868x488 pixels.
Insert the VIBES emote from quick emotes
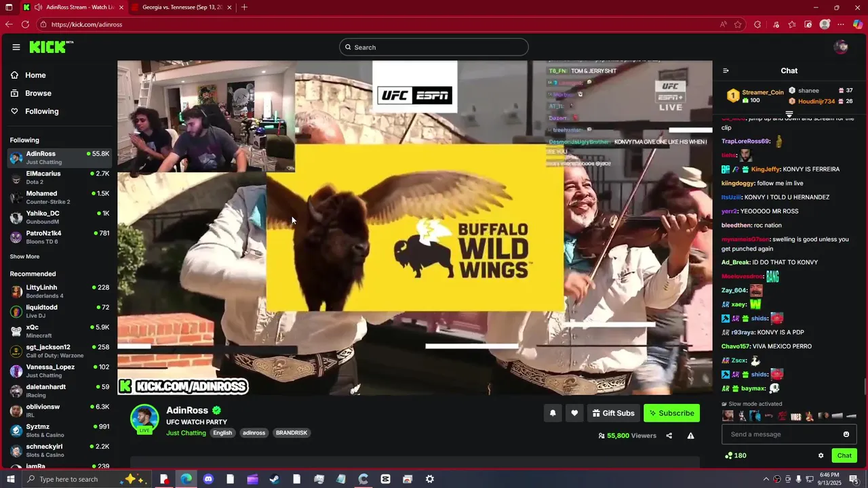coord(796,416)
